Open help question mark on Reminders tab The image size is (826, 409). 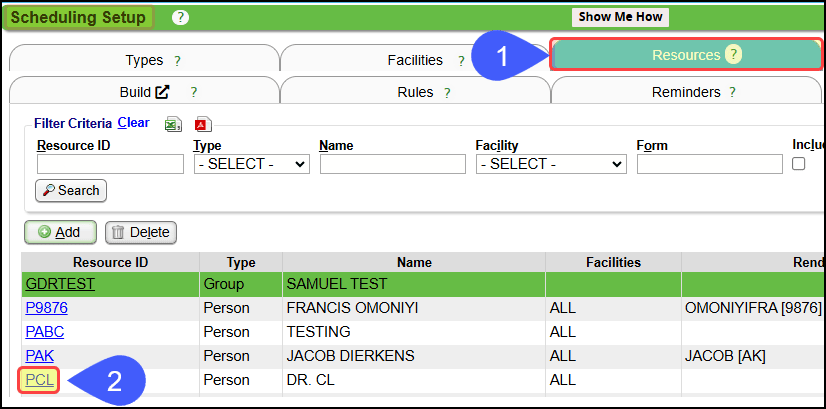[x=732, y=93]
